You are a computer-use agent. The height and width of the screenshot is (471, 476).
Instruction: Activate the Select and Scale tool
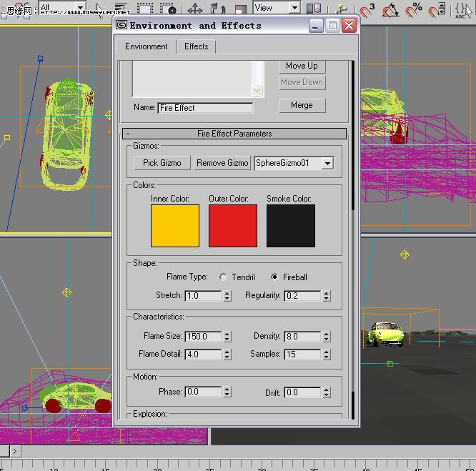pos(241,9)
